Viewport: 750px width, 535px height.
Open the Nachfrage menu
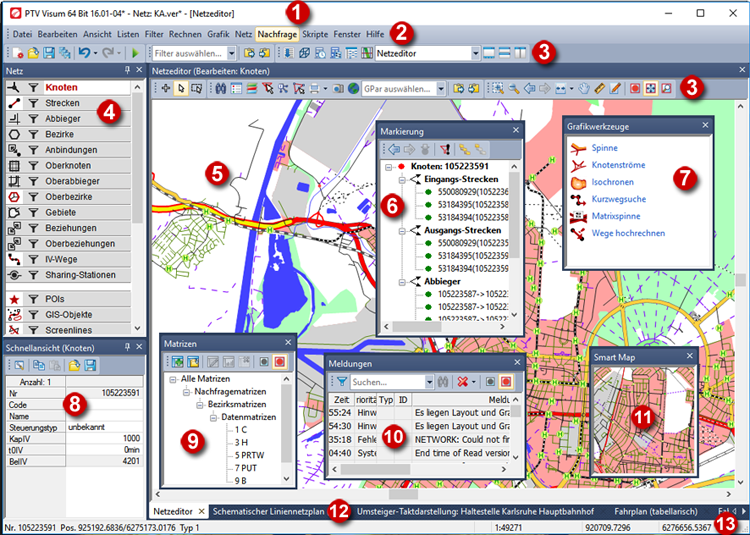pyautogui.click(x=277, y=34)
